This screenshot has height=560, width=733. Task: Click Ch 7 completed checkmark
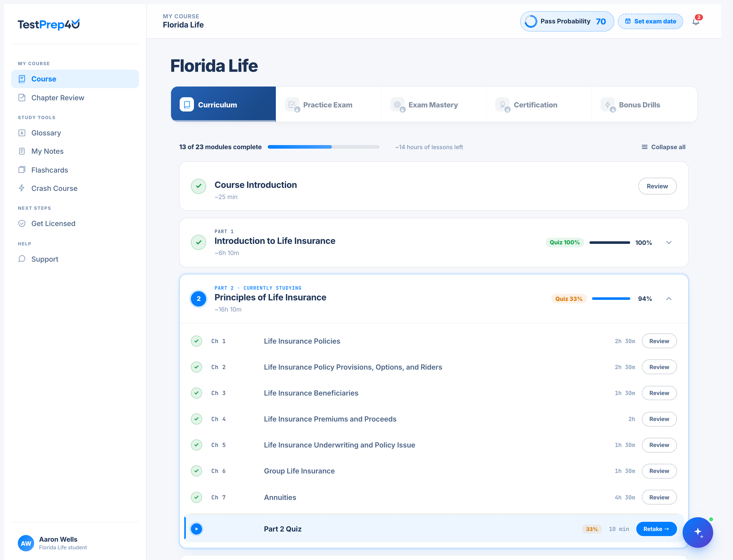point(196,497)
